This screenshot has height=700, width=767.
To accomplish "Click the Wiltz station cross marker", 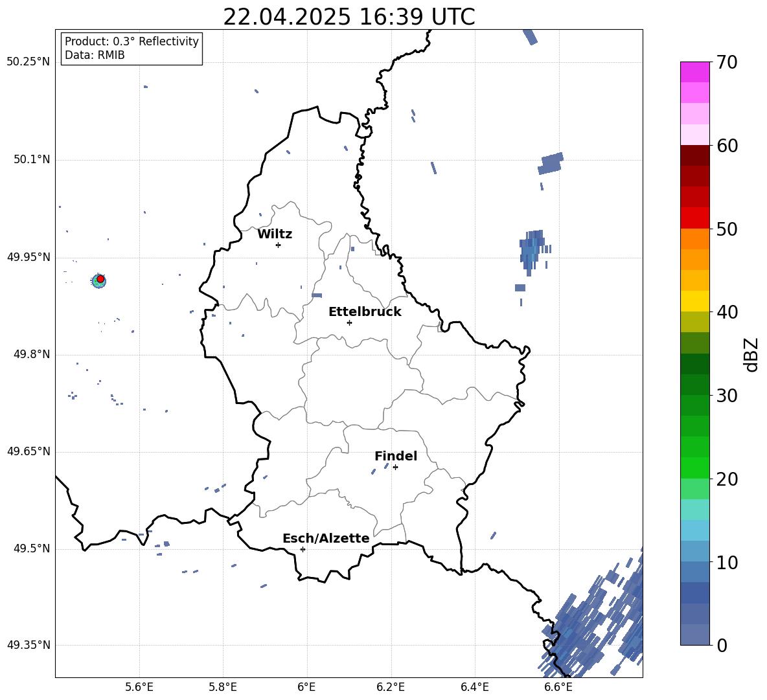I will pos(279,245).
